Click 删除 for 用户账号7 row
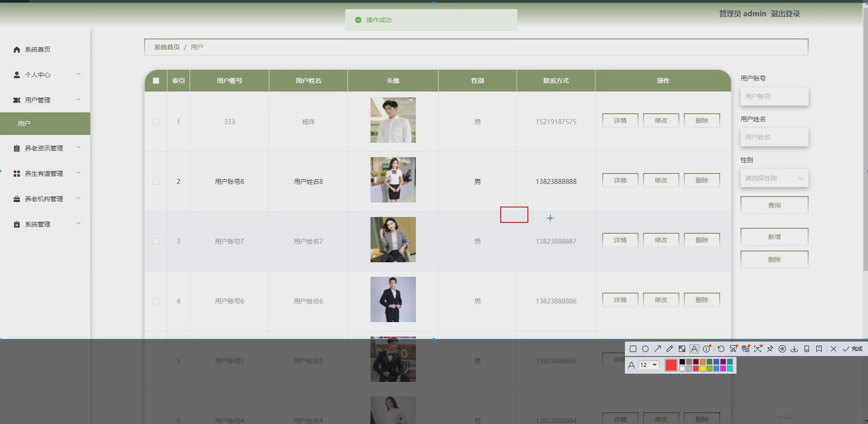The width and height of the screenshot is (868, 424). [702, 240]
